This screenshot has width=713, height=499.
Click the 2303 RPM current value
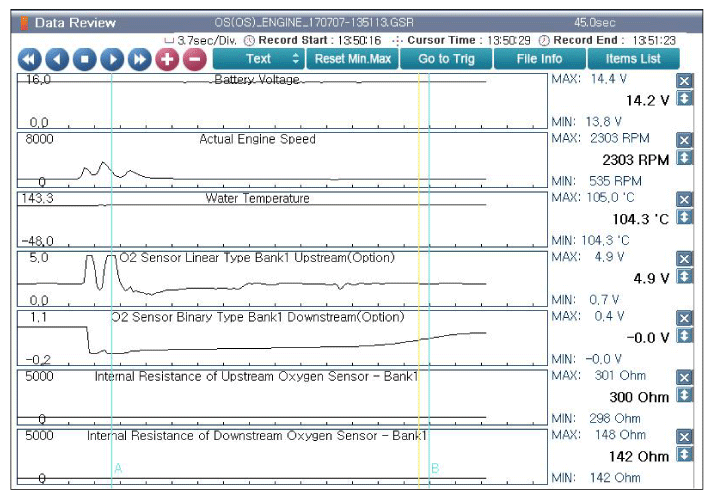coord(636,160)
